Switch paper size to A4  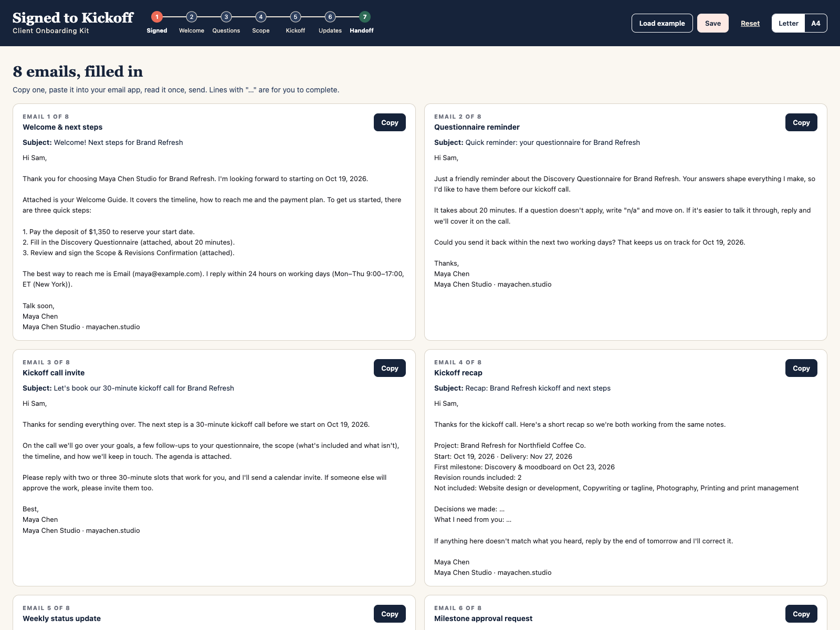[x=816, y=23]
